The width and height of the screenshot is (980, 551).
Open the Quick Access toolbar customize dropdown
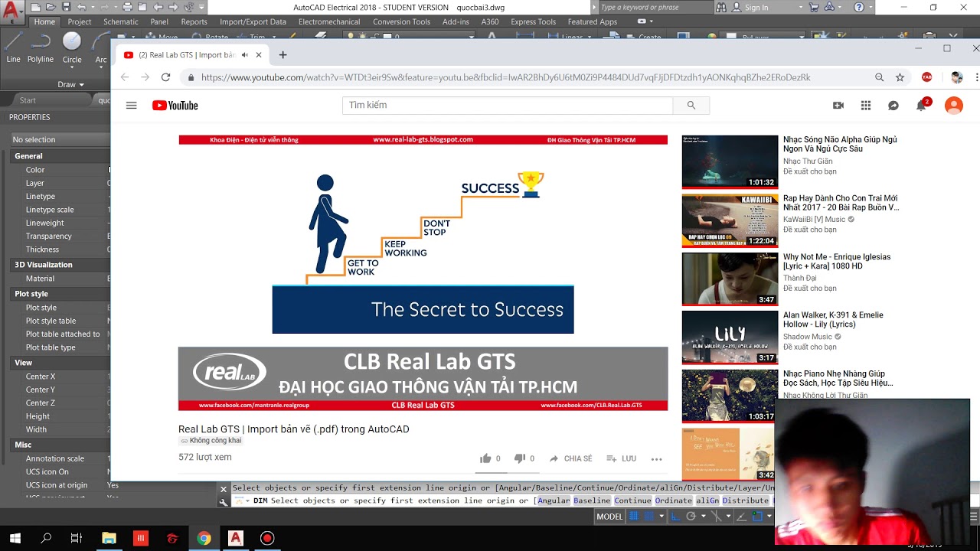(x=200, y=7)
